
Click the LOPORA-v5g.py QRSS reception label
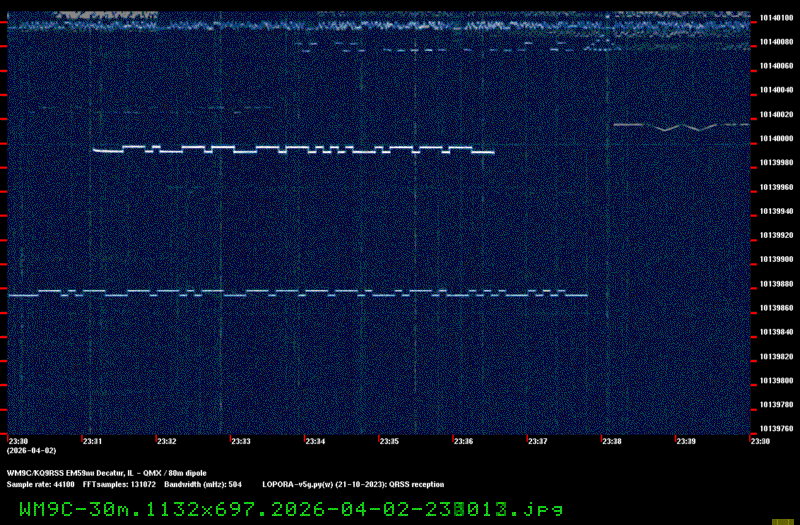358,483
